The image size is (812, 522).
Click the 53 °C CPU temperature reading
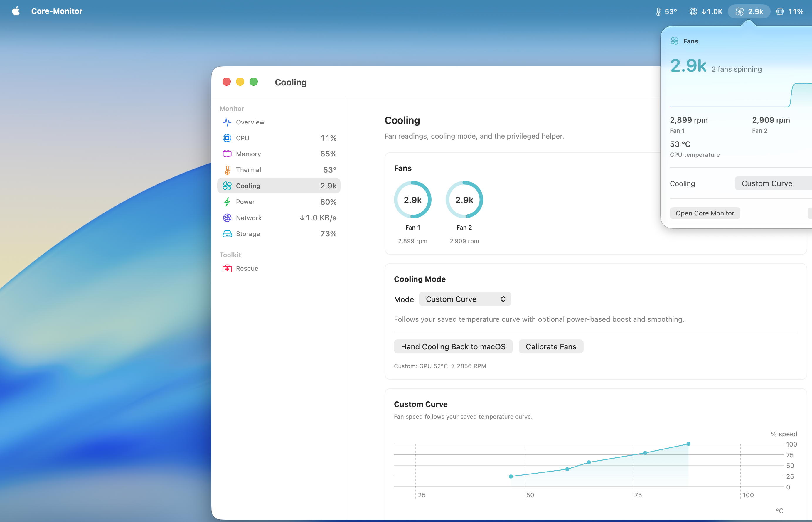680,144
